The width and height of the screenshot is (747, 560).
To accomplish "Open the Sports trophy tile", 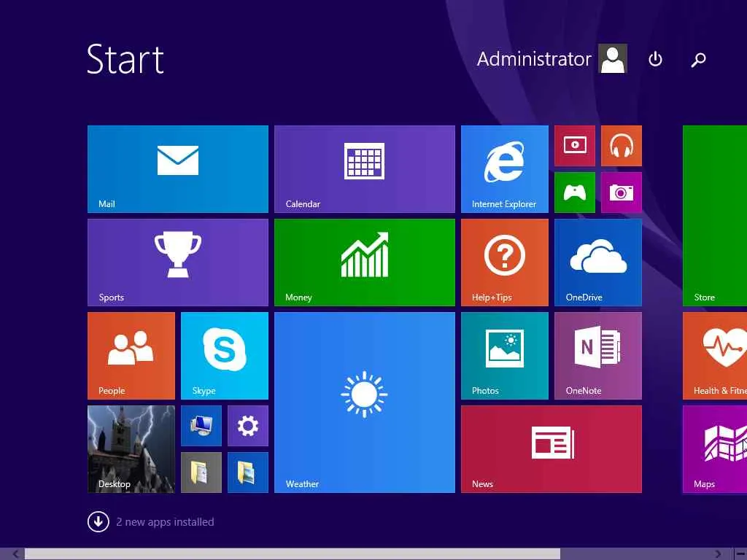I will (x=178, y=262).
